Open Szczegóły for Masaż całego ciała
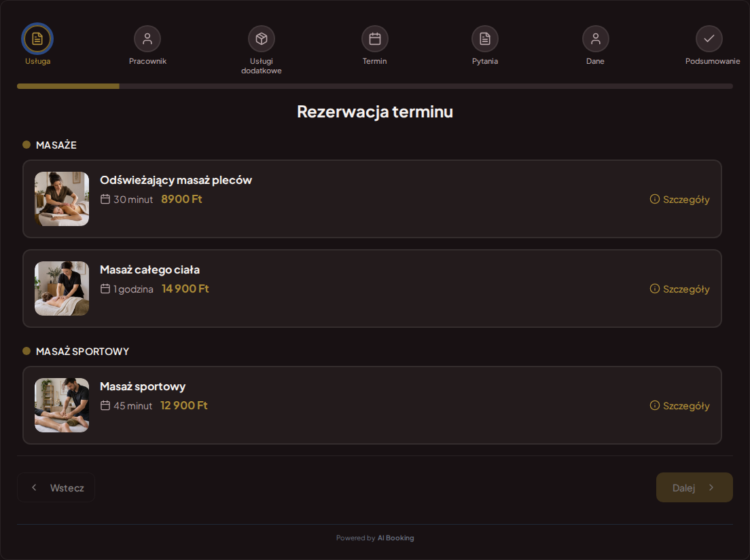The height and width of the screenshot is (560, 750). point(679,288)
